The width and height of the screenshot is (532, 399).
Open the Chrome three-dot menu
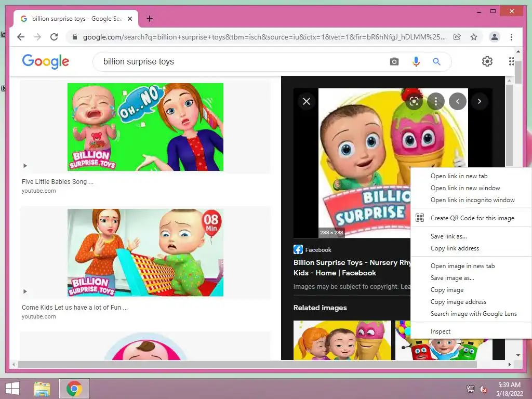coord(511,37)
